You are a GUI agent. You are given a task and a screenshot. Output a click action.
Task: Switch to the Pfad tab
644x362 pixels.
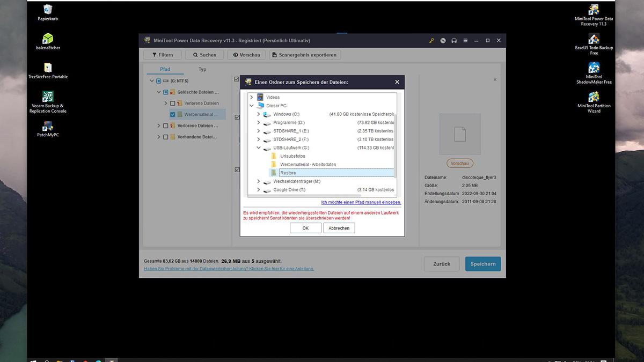[165, 69]
